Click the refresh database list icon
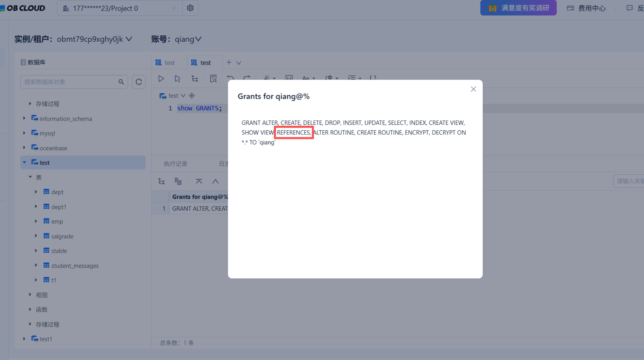The height and width of the screenshot is (360, 644). [x=139, y=82]
